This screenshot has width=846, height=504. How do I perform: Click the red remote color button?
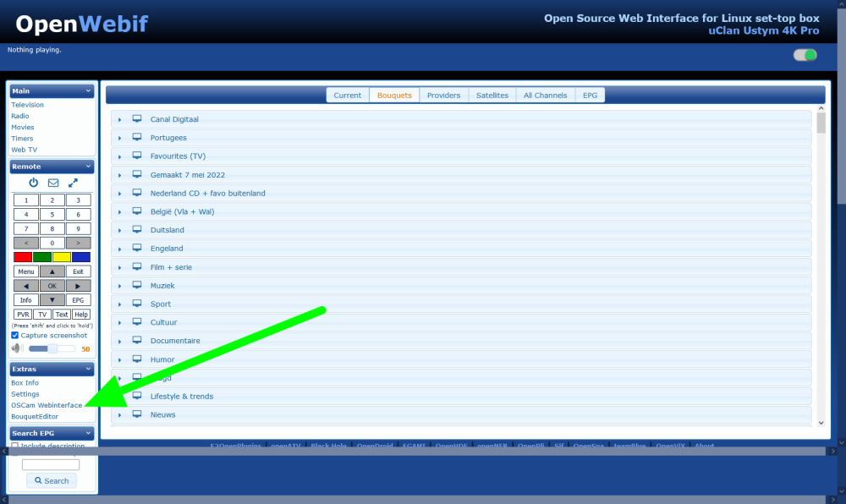point(23,257)
